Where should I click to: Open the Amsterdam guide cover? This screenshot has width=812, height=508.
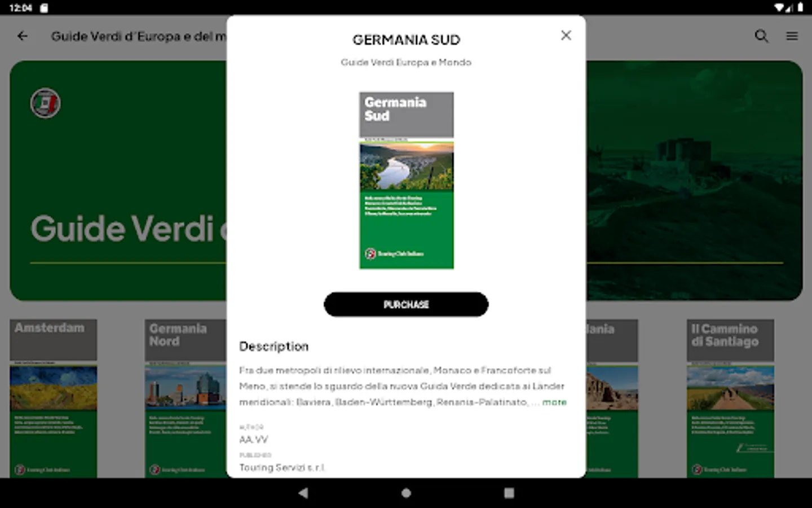pos(54,398)
